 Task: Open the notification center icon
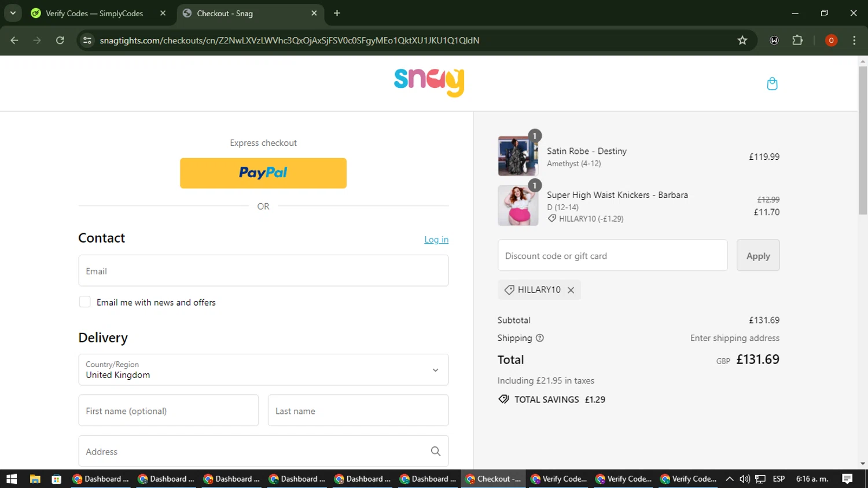[x=847, y=479]
